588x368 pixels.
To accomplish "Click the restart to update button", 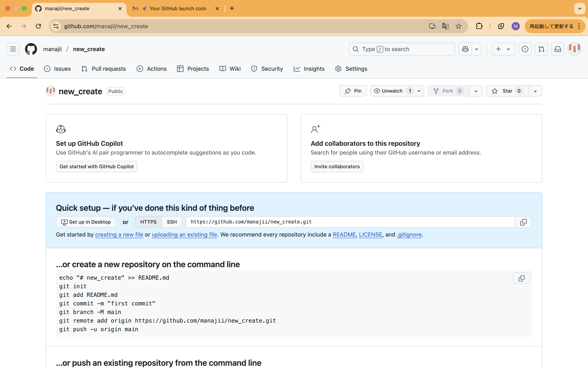I will click(551, 26).
